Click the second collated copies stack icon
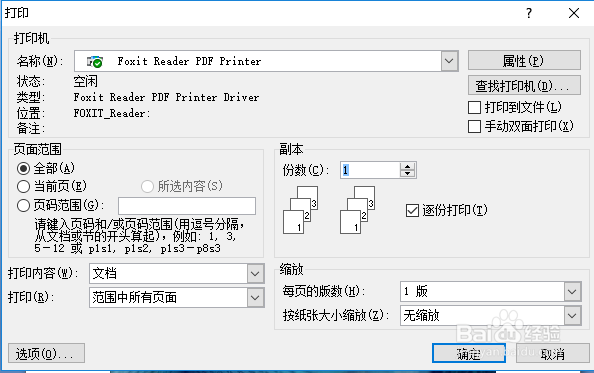The image size is (594, 373). (x=357, y=209)
